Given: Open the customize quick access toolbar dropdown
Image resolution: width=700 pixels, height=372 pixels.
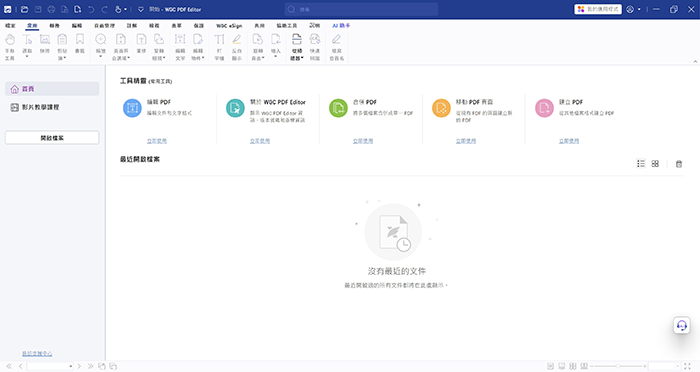Looking at the screenshot, I should click(x=141, y=9).
